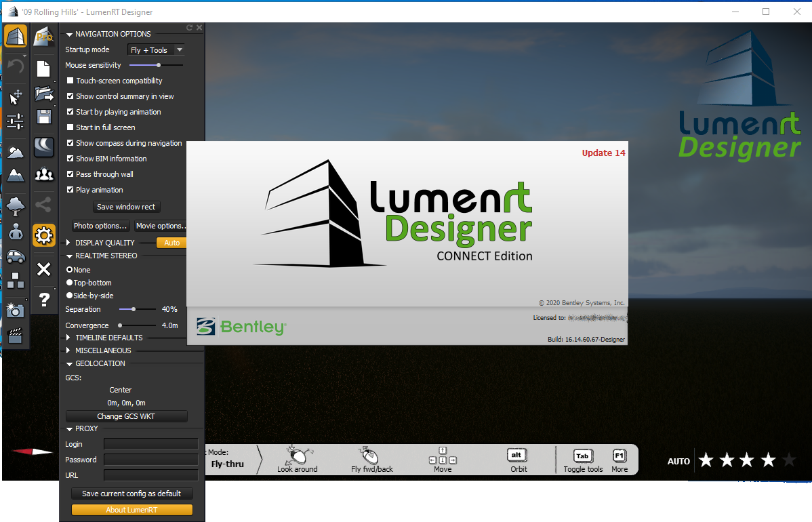Click the Save window rect button
The height and width of the screenshot is (522, 812).
(x=126, y=207)
